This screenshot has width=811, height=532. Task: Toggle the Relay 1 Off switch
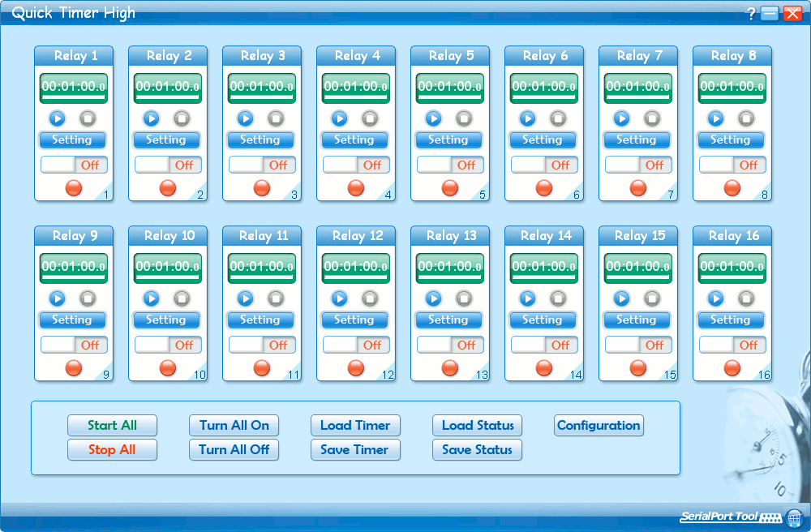point(74,165)
